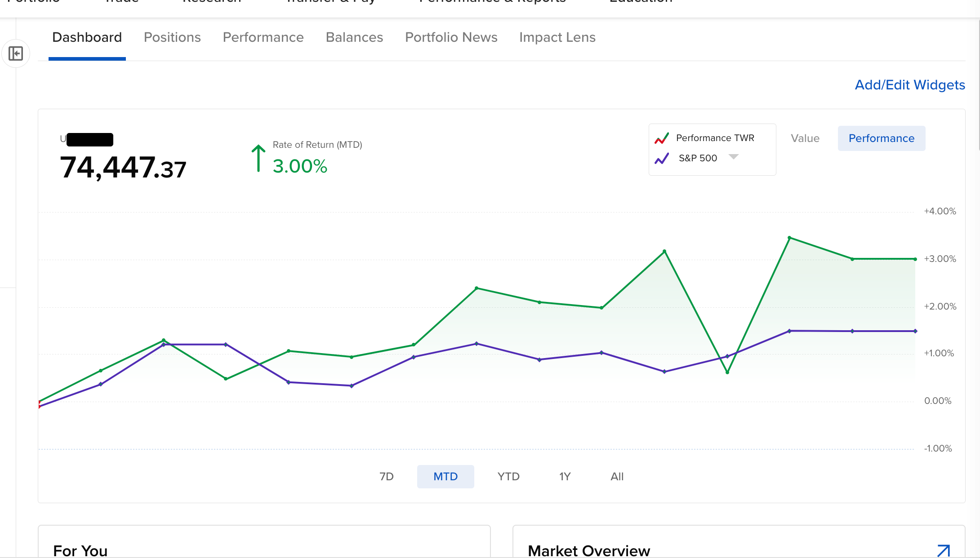Click the 0.00% axis label

click(938, 401)
